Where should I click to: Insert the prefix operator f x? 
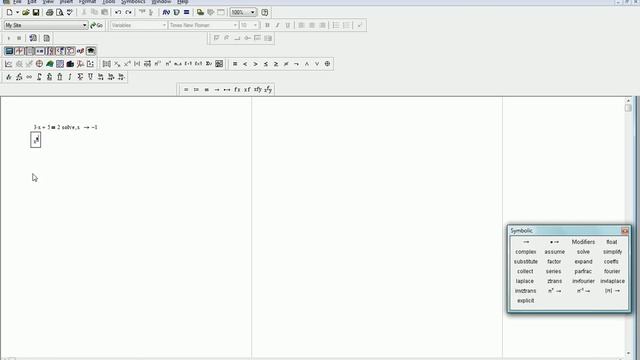pos(237,89)
